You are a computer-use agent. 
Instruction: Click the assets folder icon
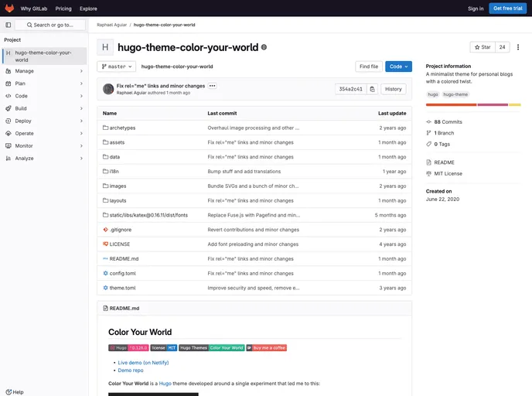tap(105, 142)
